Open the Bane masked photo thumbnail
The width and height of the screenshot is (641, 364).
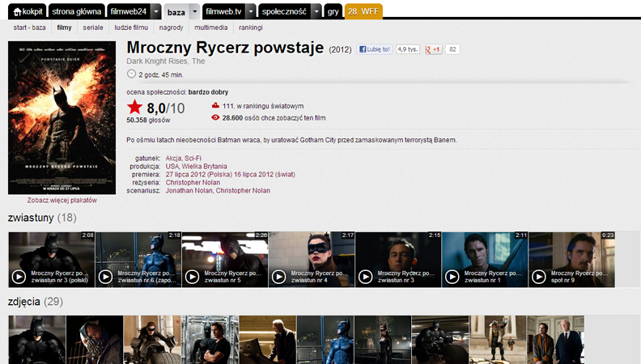click(95, 340)
